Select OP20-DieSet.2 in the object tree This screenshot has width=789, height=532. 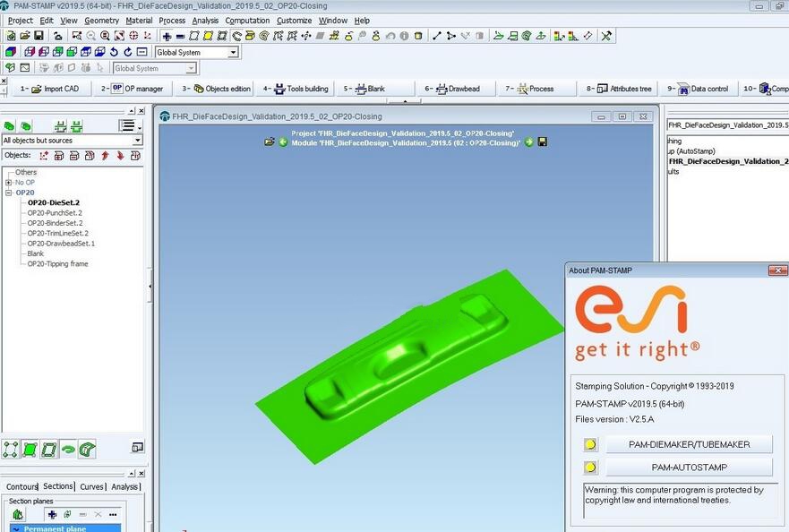tap(54, 202)
